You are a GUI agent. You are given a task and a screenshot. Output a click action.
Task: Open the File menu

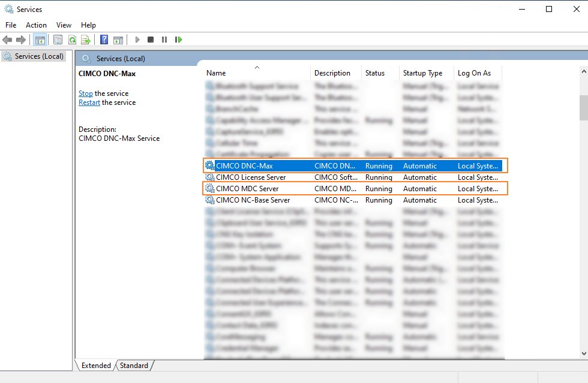11,25
